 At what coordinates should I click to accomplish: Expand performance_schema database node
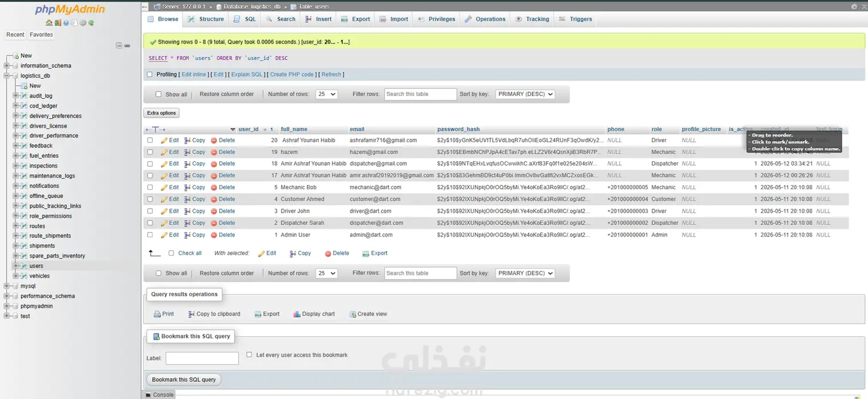coord(7,296)
